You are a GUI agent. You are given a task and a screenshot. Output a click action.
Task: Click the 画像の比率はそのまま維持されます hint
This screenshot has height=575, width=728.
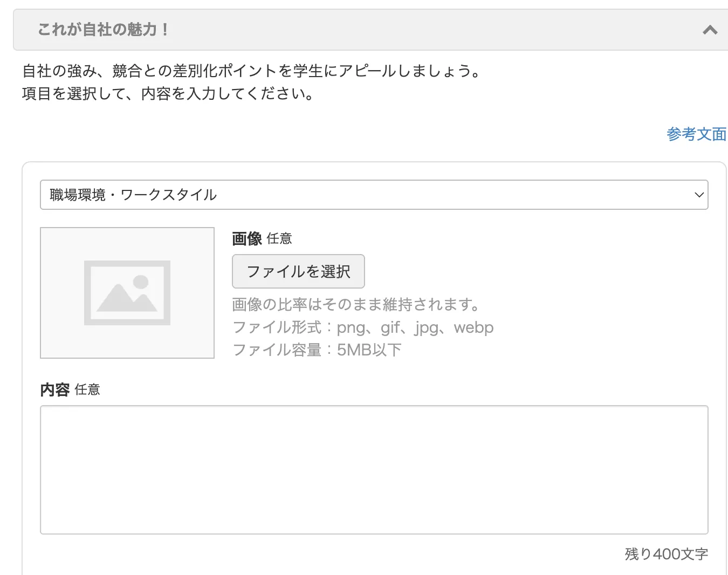356,305
